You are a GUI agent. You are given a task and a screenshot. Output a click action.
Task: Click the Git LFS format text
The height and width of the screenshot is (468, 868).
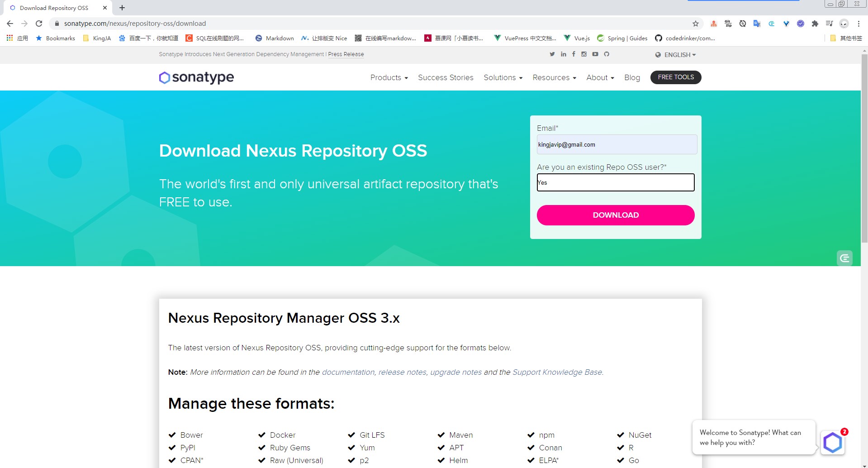click(372, 435)
